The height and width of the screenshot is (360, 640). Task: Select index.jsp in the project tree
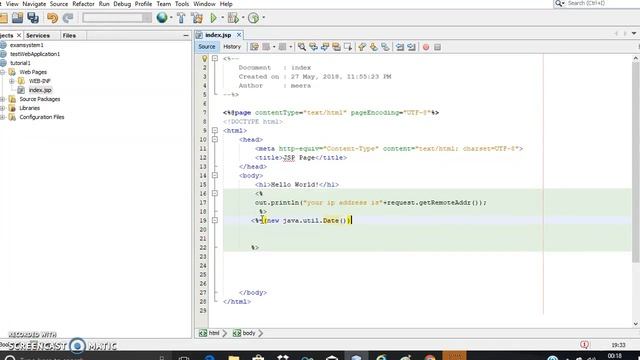(x=40, y=90)
